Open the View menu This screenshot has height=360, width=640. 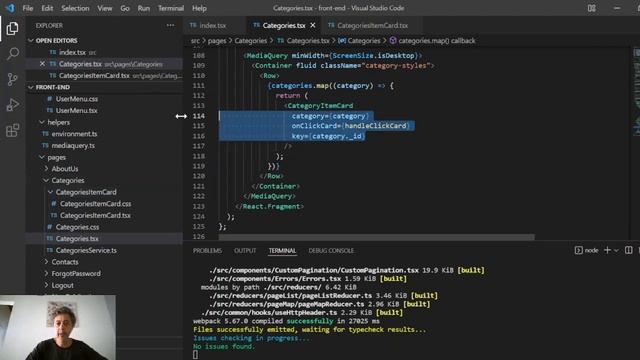tap(104, 8)
